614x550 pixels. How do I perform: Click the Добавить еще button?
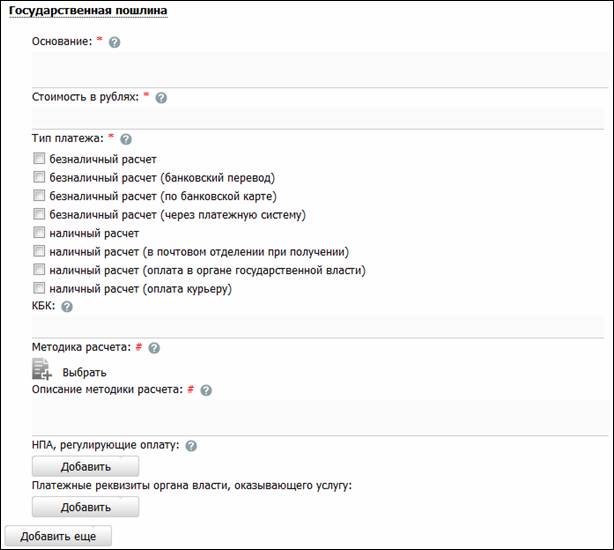[58, 536]
